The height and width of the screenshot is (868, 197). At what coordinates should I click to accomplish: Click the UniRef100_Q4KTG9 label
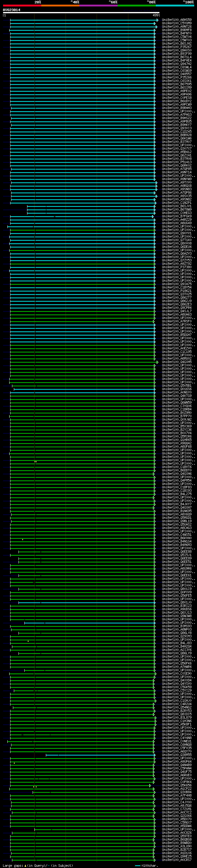(177, 396)
